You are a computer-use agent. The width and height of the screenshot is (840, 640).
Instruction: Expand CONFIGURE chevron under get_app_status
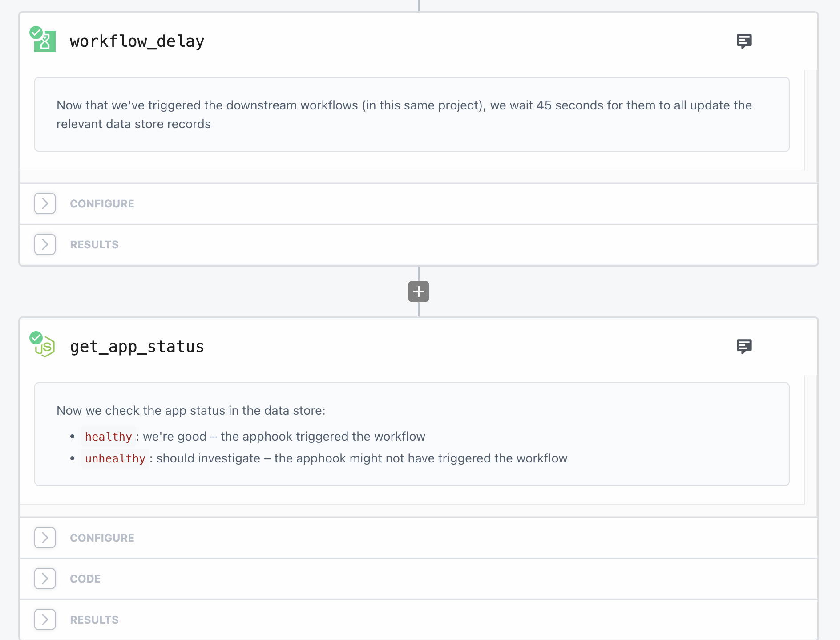click(45, 538)
